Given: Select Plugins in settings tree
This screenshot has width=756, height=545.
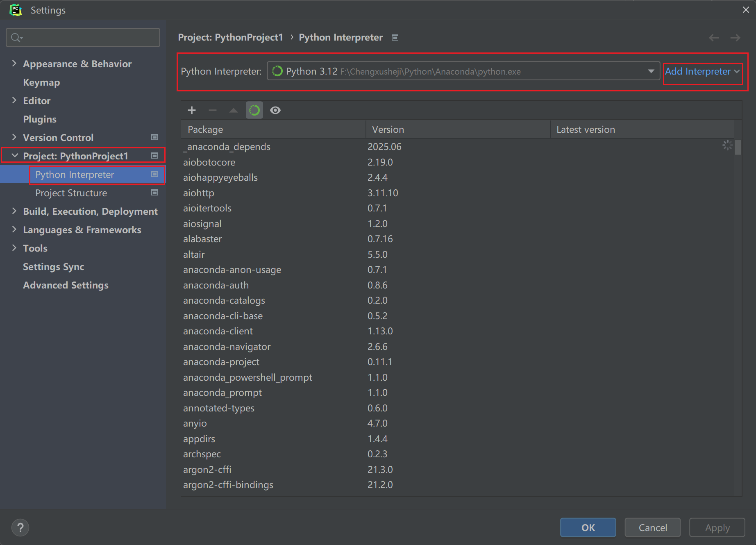Looking at the screenshot, I should click(40, 119).
